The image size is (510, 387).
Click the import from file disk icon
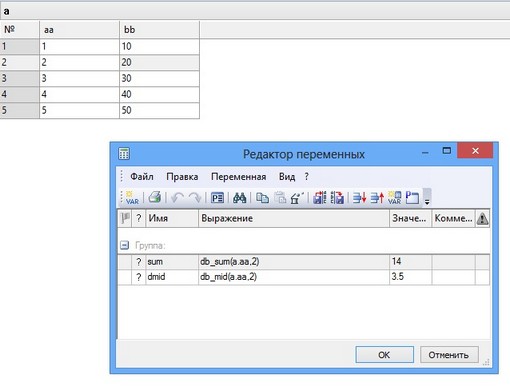[319, 198]
